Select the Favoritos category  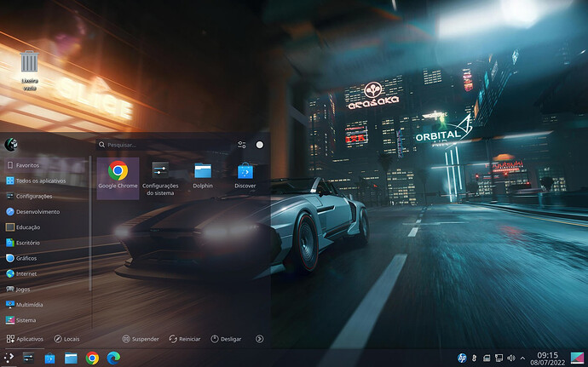46,165
